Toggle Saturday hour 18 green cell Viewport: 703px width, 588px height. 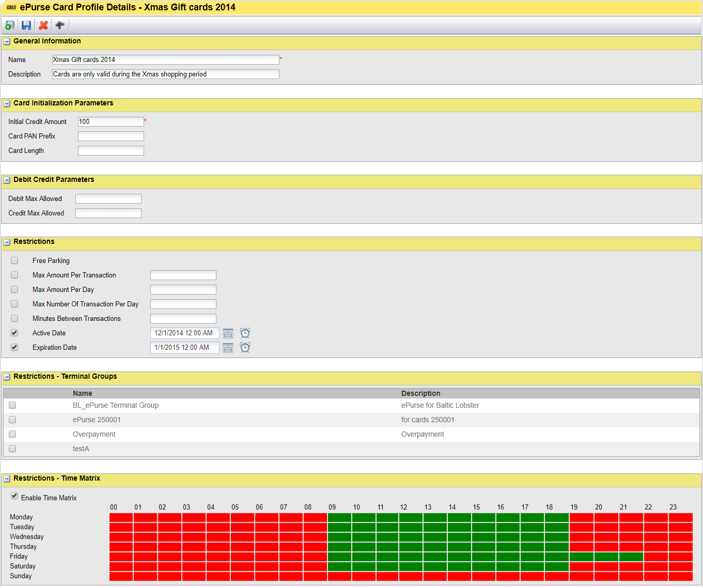coord(557,566)
